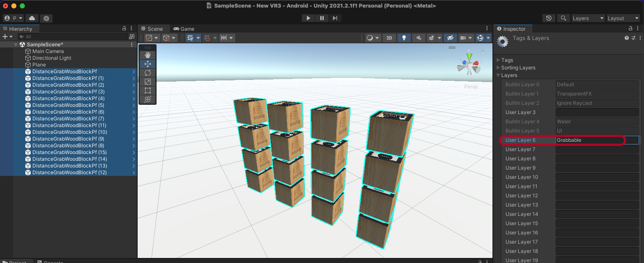Image resolution: width=644 pixels, height=263 pixels.
Task: Toggle grid snapping visibility
Action: click(190, 38)
